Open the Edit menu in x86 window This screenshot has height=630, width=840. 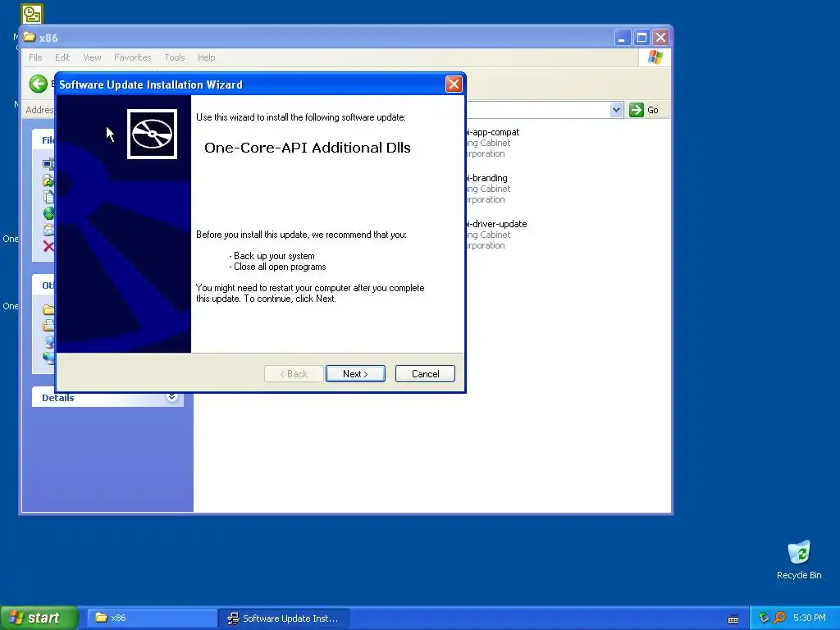pyautogui.click(x=62, y=57)
